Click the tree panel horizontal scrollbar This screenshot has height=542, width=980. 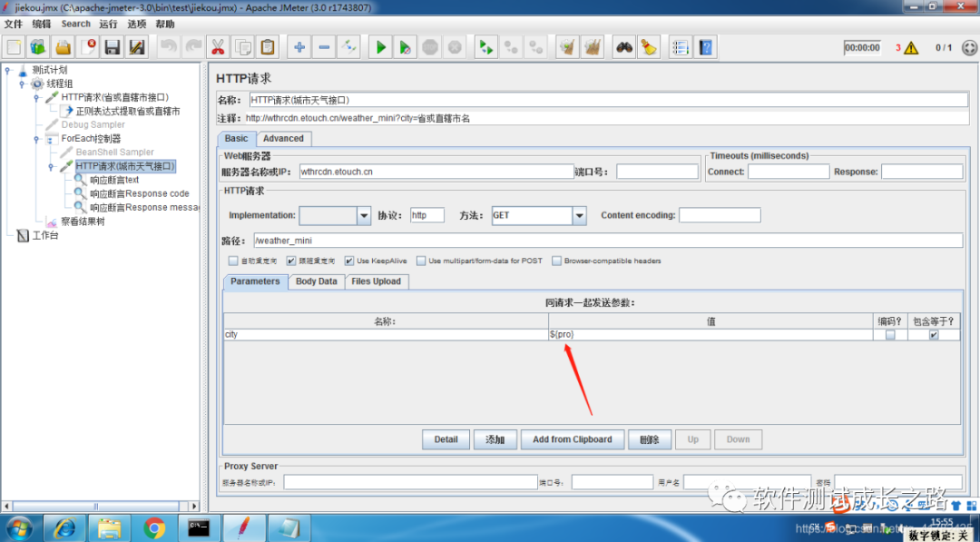pos(100,507)
